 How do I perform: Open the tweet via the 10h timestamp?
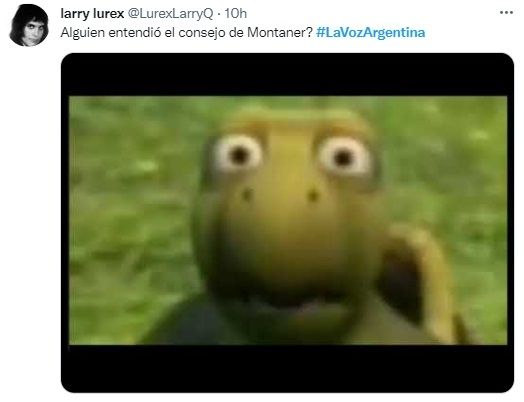click(235, 13)
